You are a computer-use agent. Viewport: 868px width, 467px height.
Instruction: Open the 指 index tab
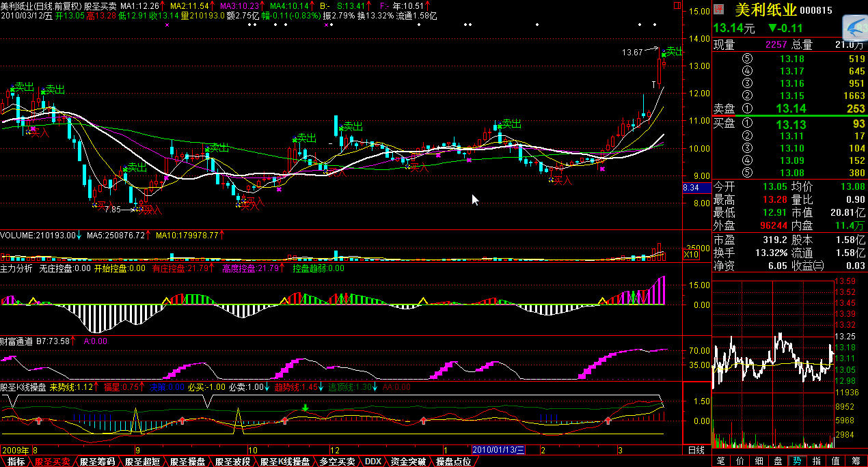817,462
